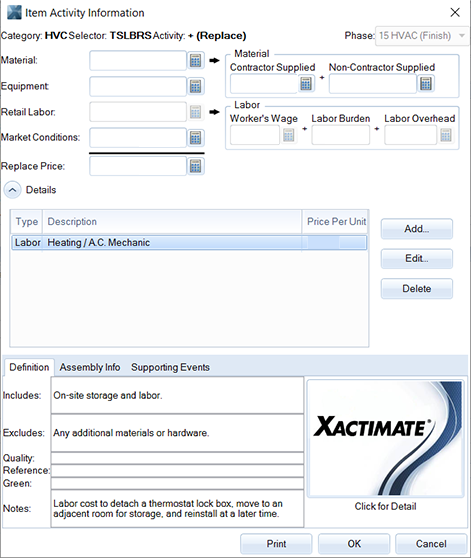This screenshot has height=558, width=471.
Task: Click the Add... button
Action: point(417,228)
